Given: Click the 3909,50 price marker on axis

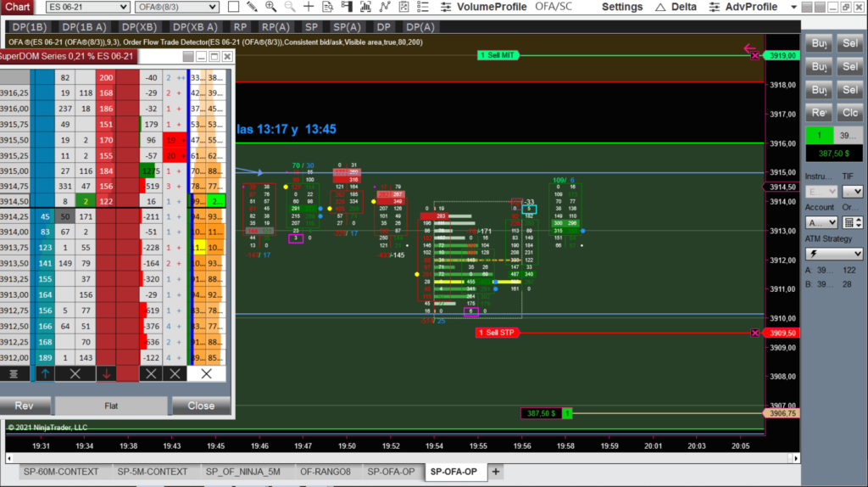Looking at the screenshot, I should [x=781, y=333].
